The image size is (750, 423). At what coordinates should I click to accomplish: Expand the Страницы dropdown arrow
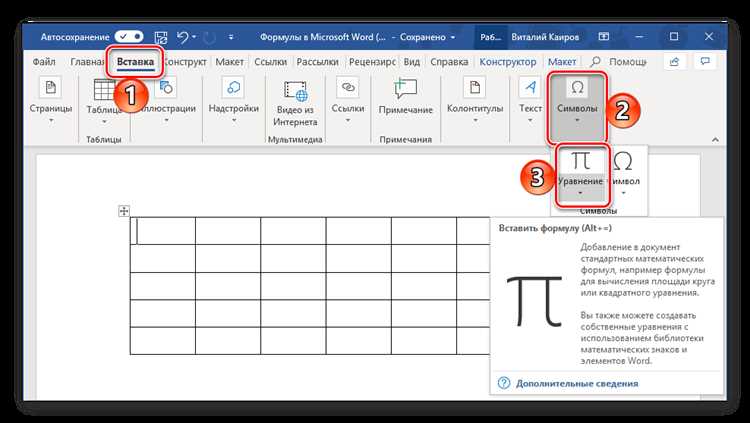click(x=51, y=120)
